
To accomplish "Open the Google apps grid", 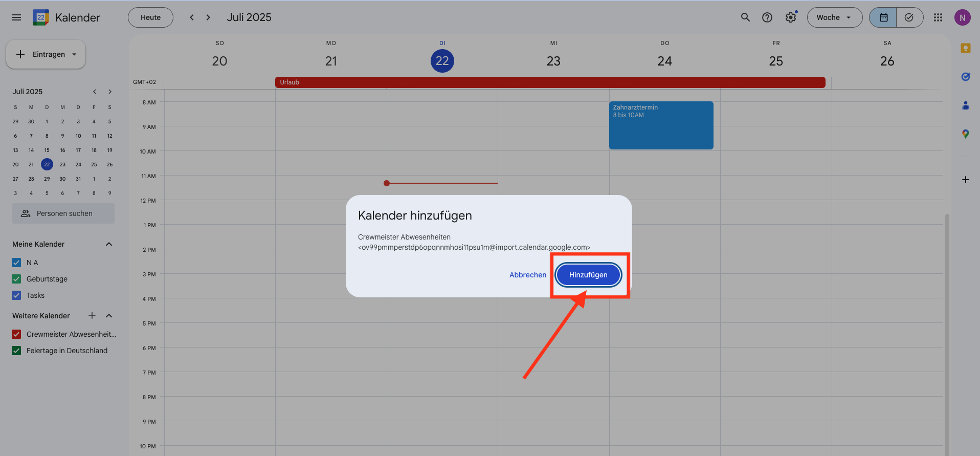I will click(x=938, y=17).
